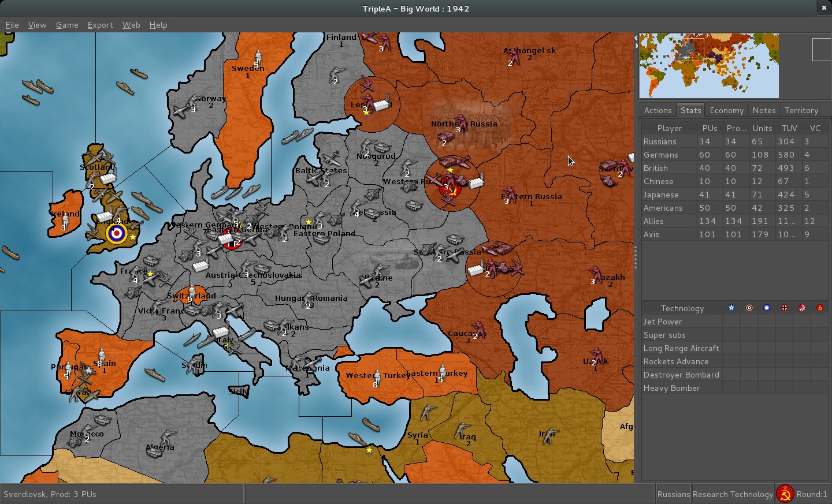
Task: Select the infantry unit in Ireland
Action: pyautogui.click(x=65, y=220)
